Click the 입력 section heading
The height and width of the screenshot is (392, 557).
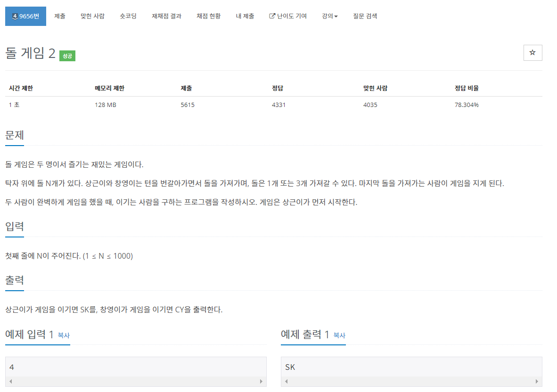point(15,226)
